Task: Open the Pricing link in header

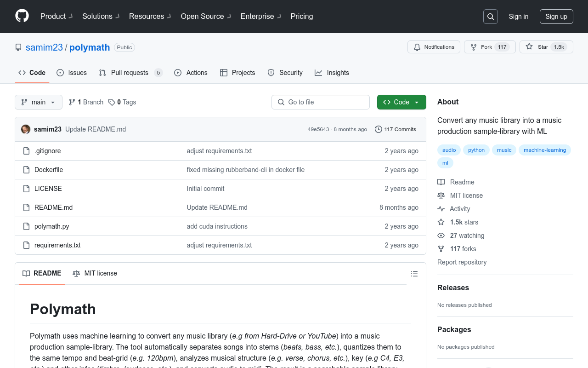Action: (302, 16)
